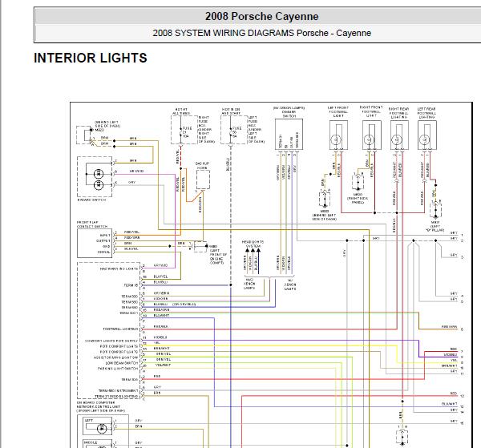The image size is (481, 448).
Task: Click the "(RIGHT KICK PANEL)" ground label
Action: click(x=358, y=200)
